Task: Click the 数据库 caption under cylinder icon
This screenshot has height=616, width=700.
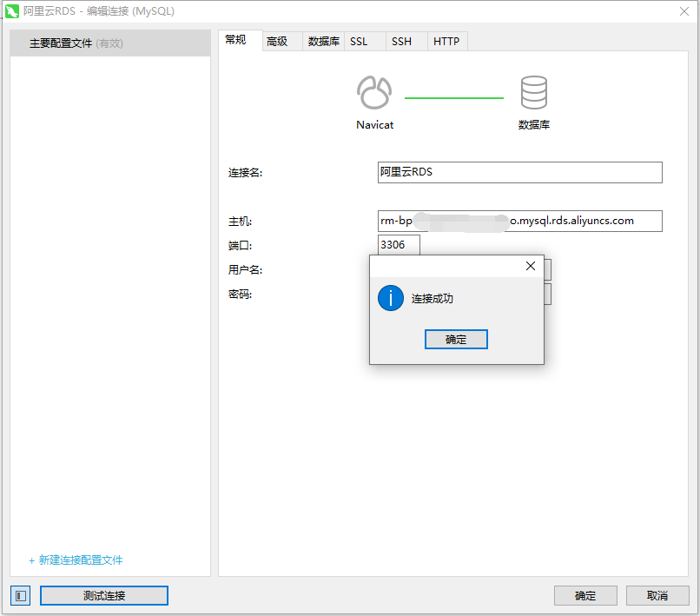Action: (x=534, y=125)
